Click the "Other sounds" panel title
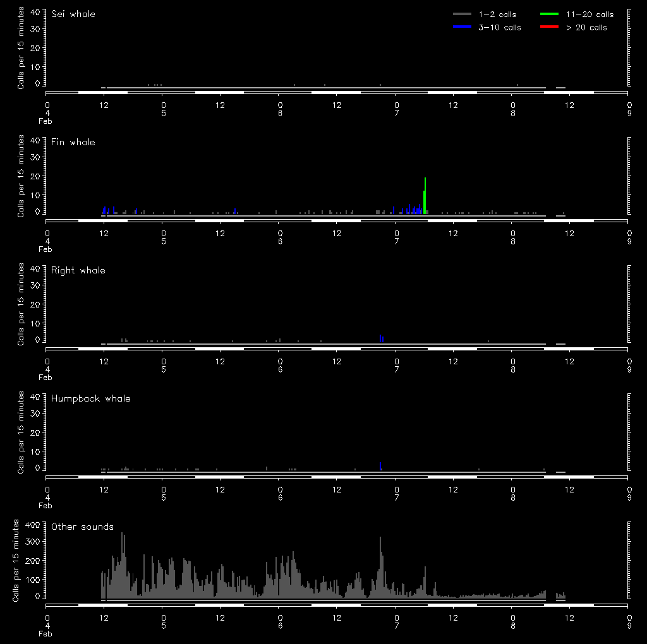Viewport: 647px width, 644px height. 83,527
